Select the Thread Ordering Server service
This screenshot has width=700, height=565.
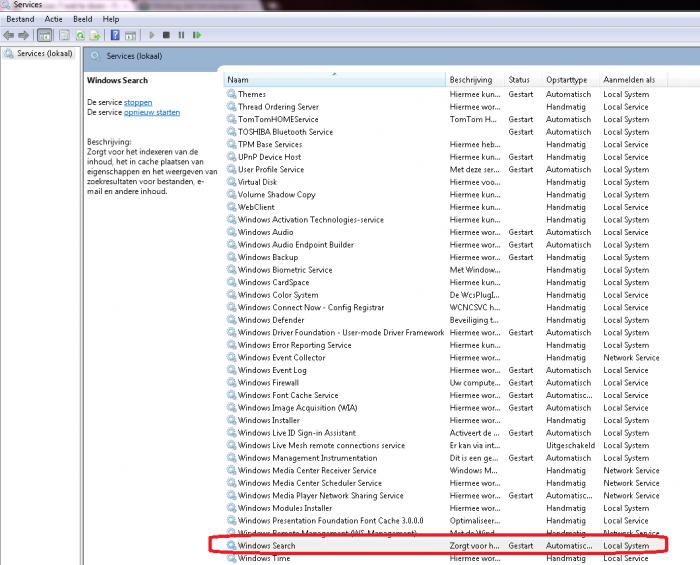[x=444, y=107]
